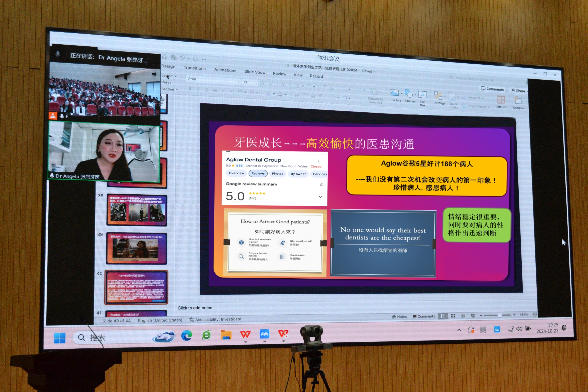
Task: Click the zoom in plus button
Action: tap(514, 315)
